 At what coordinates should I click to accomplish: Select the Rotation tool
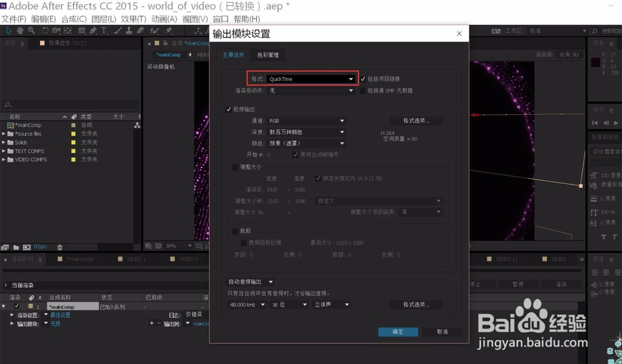coord(45,30)
